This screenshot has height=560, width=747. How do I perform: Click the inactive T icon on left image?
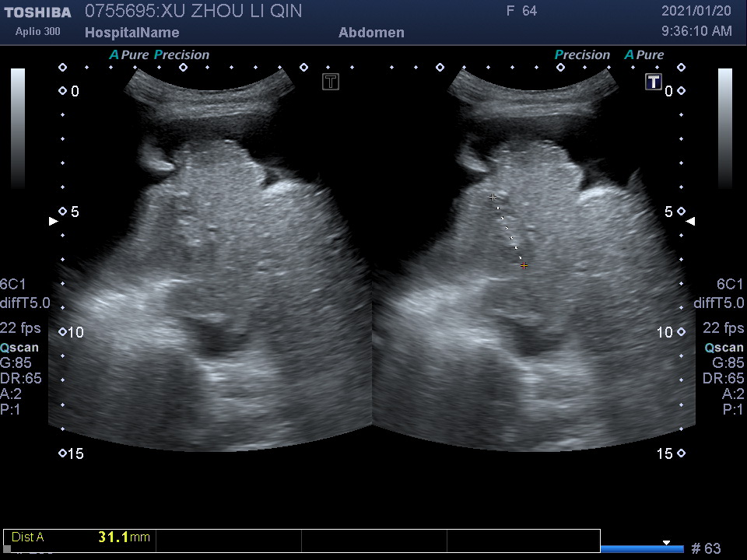tap(331, 82)
